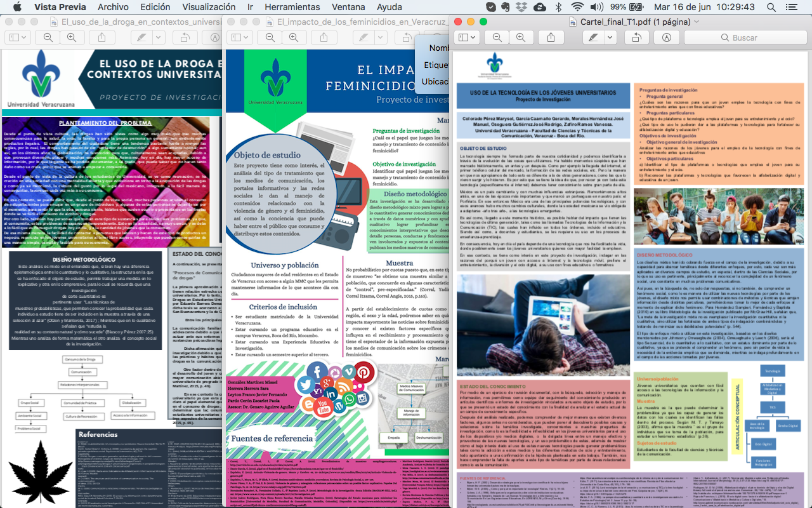Open the Herramientas menu

(x=292, y=7)
